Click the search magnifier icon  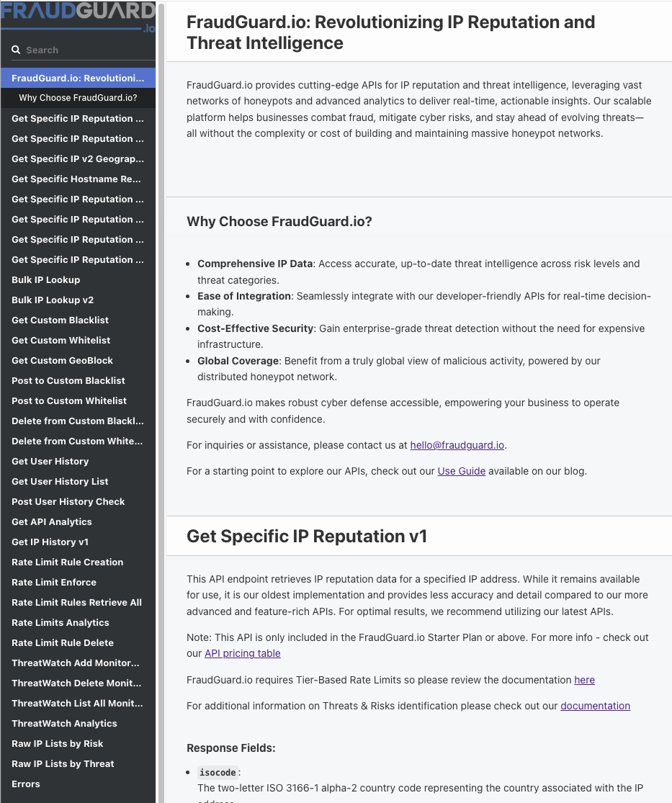click(x=16, y=50)
